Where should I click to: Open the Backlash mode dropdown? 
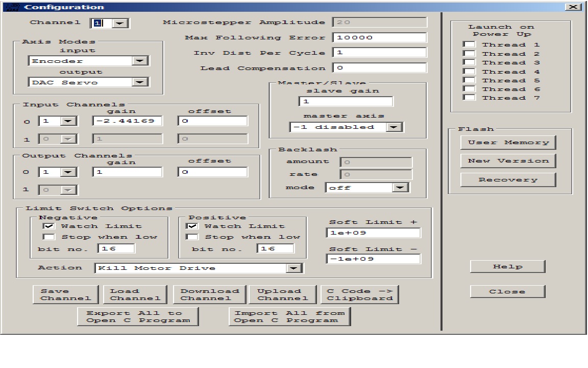[x=400, y=188]
